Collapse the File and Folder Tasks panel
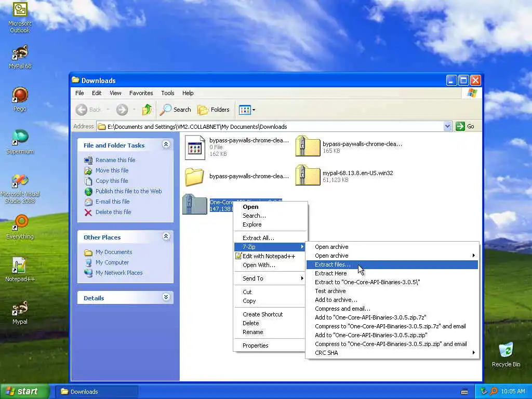Screen dimensions: 532x399 tap(166, 144)
